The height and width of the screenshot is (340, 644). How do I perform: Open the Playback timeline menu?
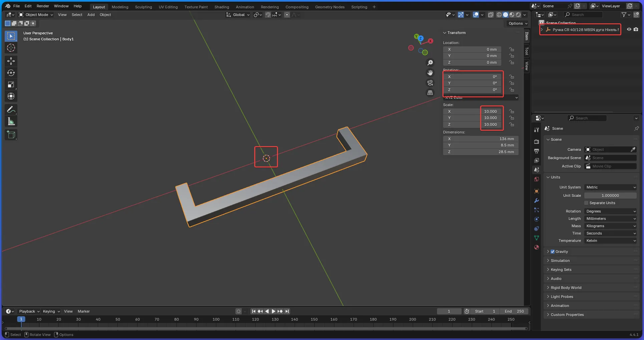point(29,311)
